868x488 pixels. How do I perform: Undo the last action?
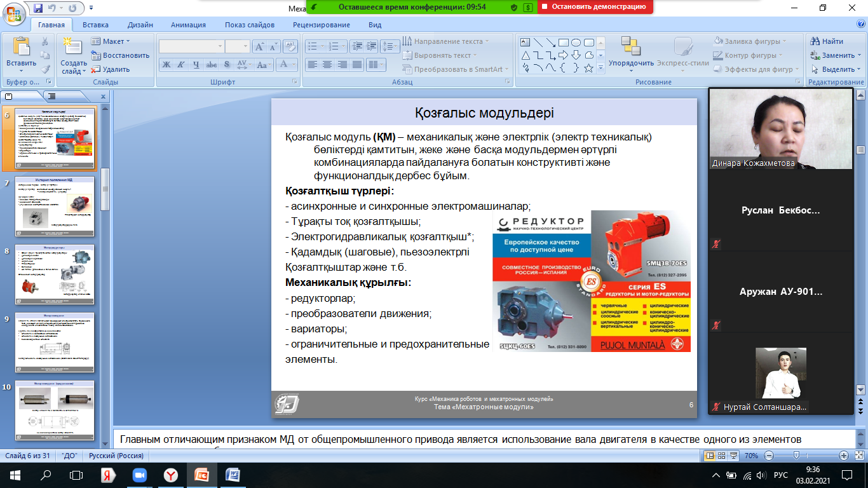[x=54, y=8]
